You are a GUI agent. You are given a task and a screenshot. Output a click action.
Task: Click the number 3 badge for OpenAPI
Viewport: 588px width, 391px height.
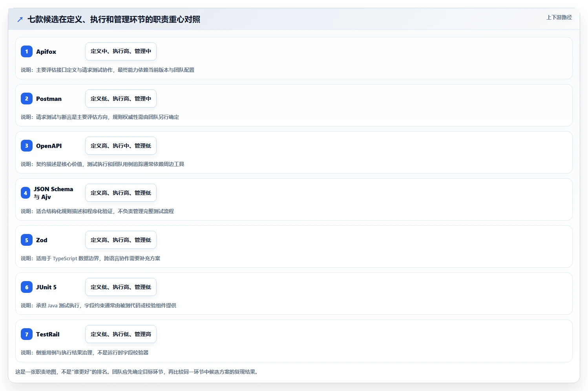tap(27, 146)
